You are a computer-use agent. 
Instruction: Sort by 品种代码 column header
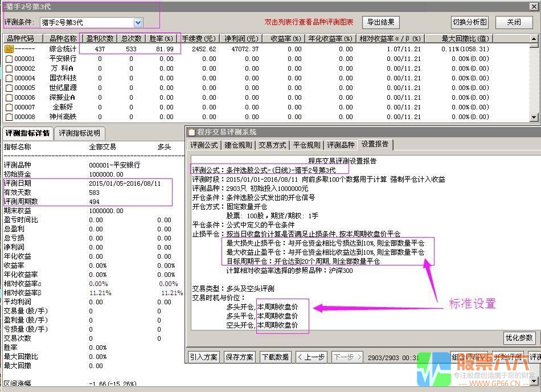(23, 38)
